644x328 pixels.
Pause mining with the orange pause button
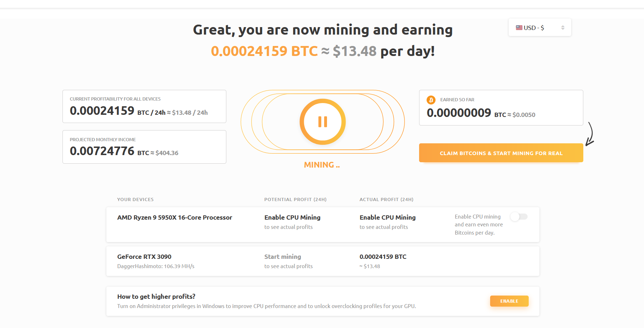[322, 122]
